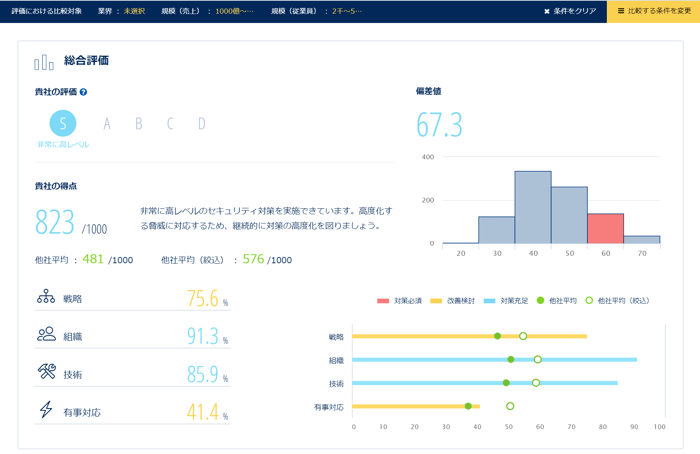Screen dimensions: 700x454
Task: Click the help icon beside 貴社の評価
Action: [x=83, y=92]
